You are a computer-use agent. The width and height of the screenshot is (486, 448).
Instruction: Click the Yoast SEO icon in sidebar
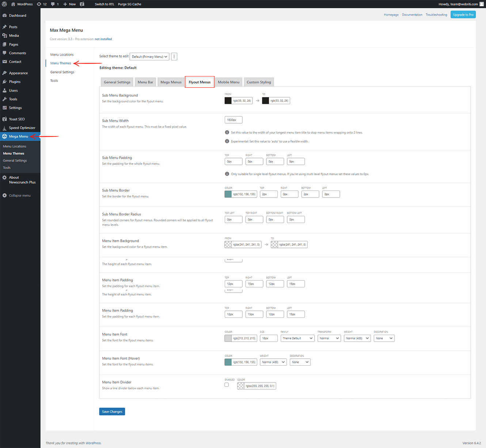click(x=5, y=119)
